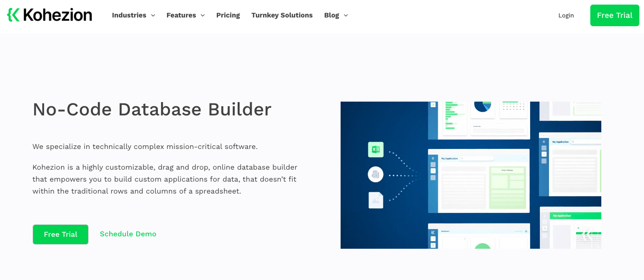This screenshot has width=644, height=280.
Task: Go to the Pricing page
Action: tap(228, 15)
